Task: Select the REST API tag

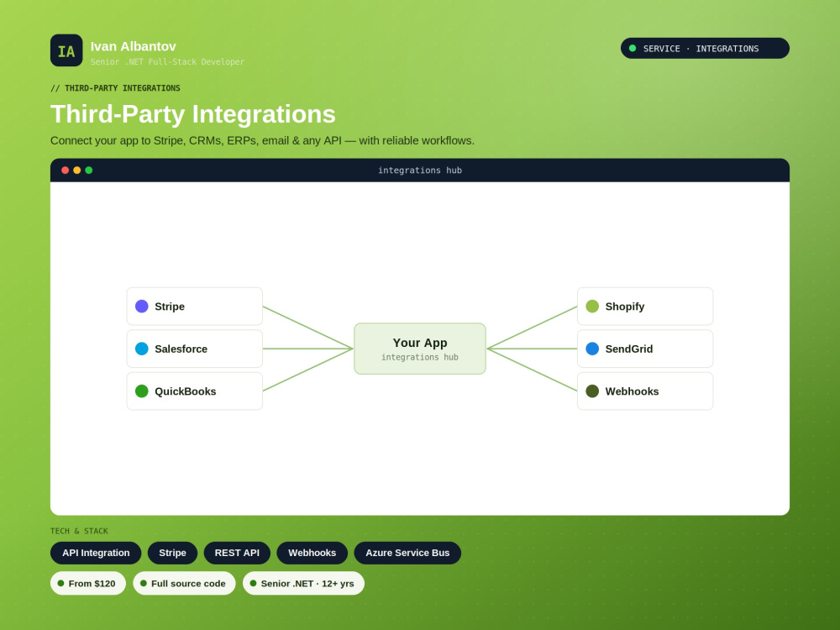Action: pyautogui.click(x=237, y=553)
